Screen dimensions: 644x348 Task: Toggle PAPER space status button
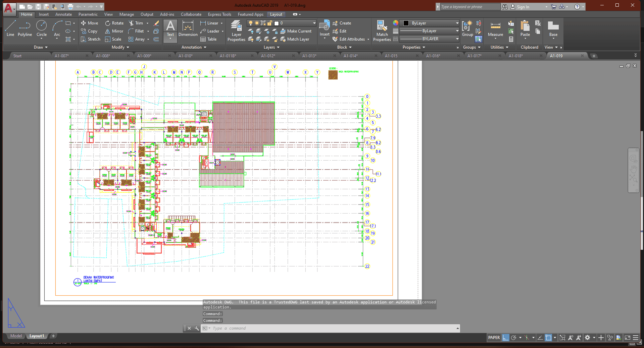tap(494, 338)
